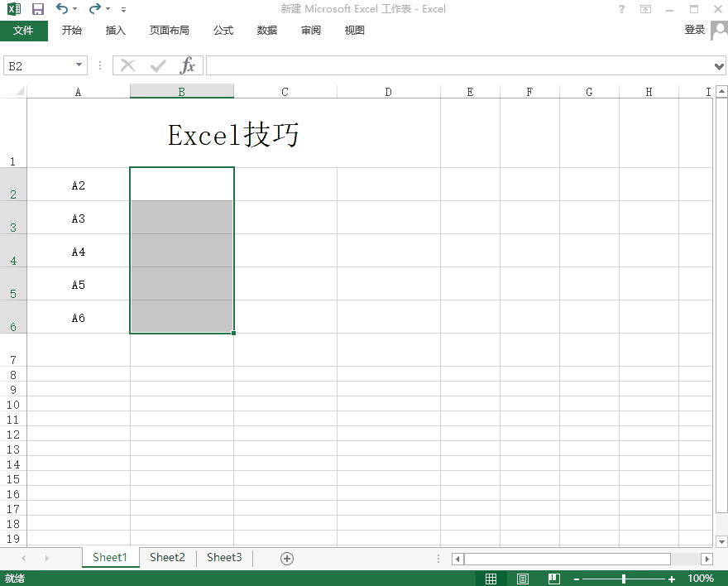
Task: Open Excel Help question mark
Action: pos(621,9)
